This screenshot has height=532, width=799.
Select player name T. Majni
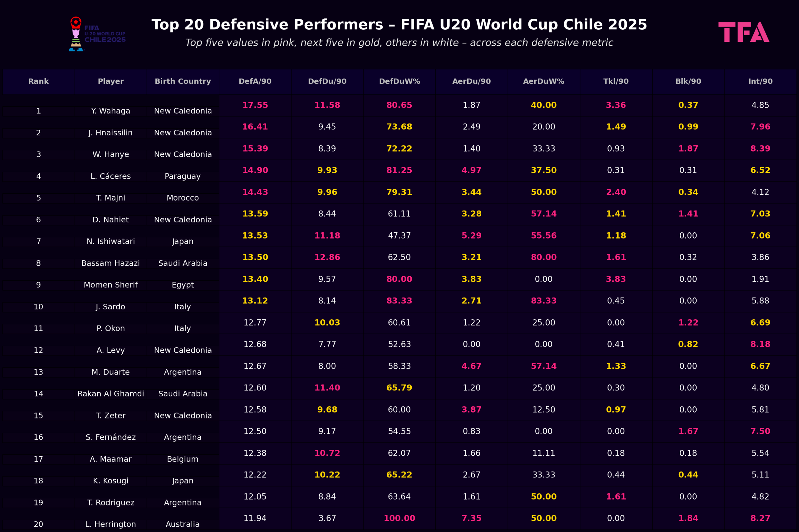pos(111,198)
